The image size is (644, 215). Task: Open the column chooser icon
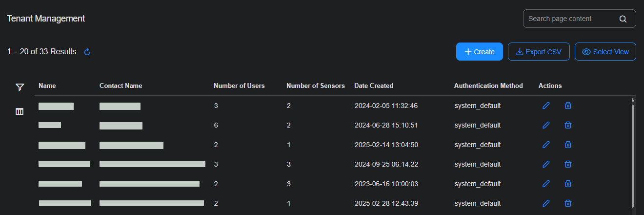(x=20, y=111)
